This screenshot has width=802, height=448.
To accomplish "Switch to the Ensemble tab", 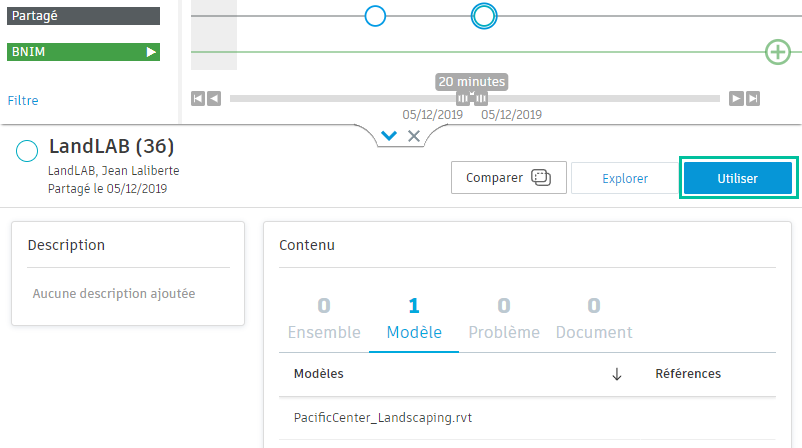I will [x=324, y=319].
